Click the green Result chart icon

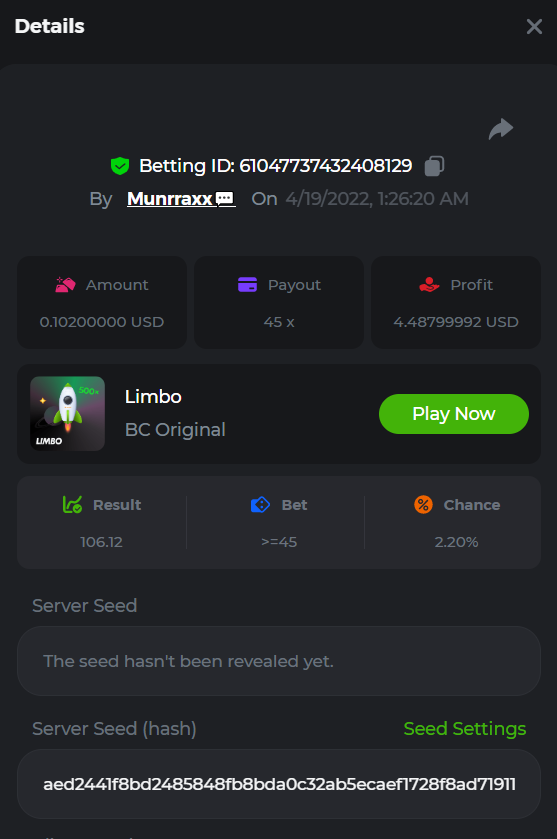tap(72, 505)
